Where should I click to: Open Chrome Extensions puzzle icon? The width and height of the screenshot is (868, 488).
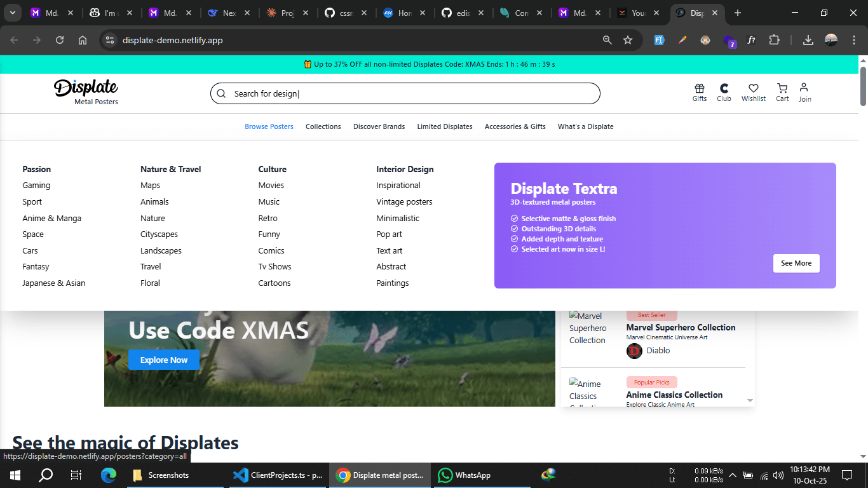[x=773, y=40]
